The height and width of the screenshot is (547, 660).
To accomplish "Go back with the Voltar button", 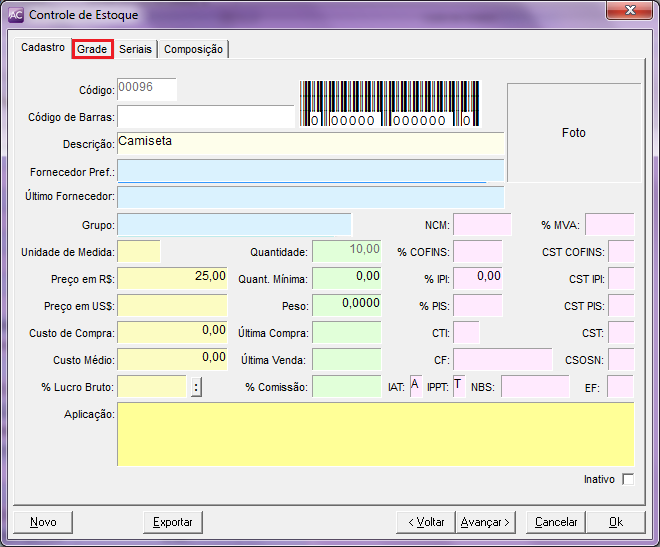I will click(x=425, y=522).
